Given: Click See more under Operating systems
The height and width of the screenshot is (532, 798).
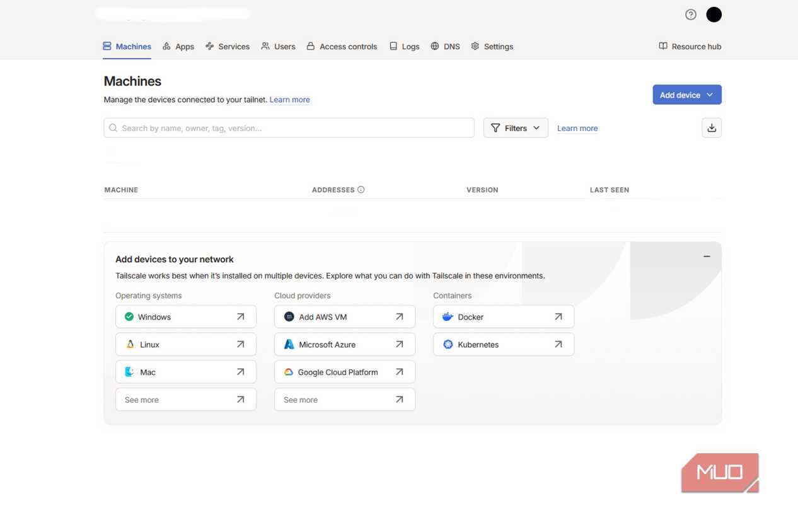Looking at the screenshot, I should point(186,400).
